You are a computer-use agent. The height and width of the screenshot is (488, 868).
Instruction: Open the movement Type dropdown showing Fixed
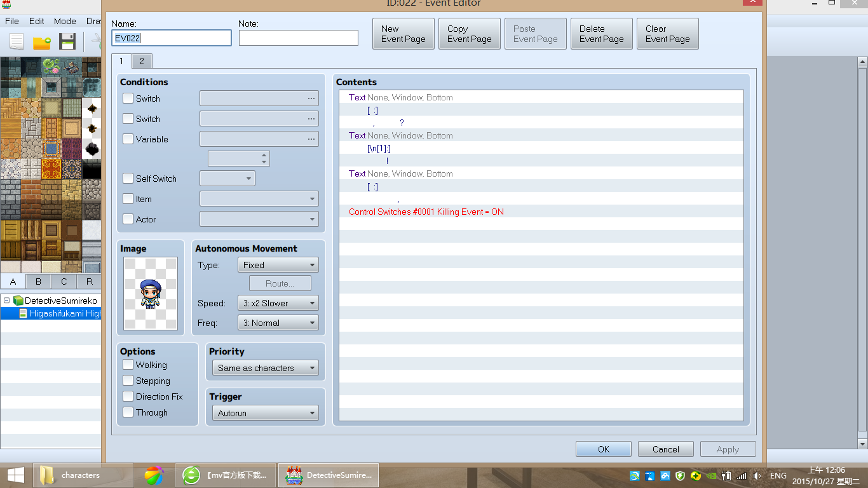(x=278, y=265)
